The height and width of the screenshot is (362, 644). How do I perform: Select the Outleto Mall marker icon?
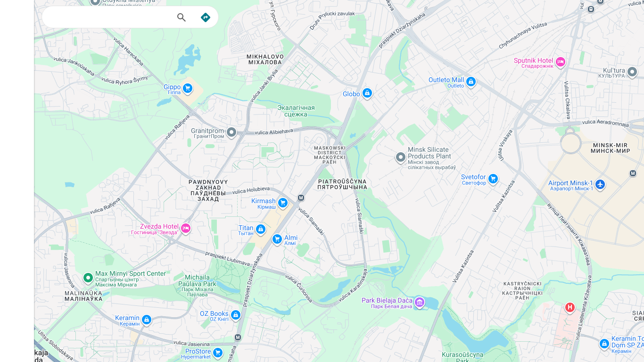[x=471, y=82]
